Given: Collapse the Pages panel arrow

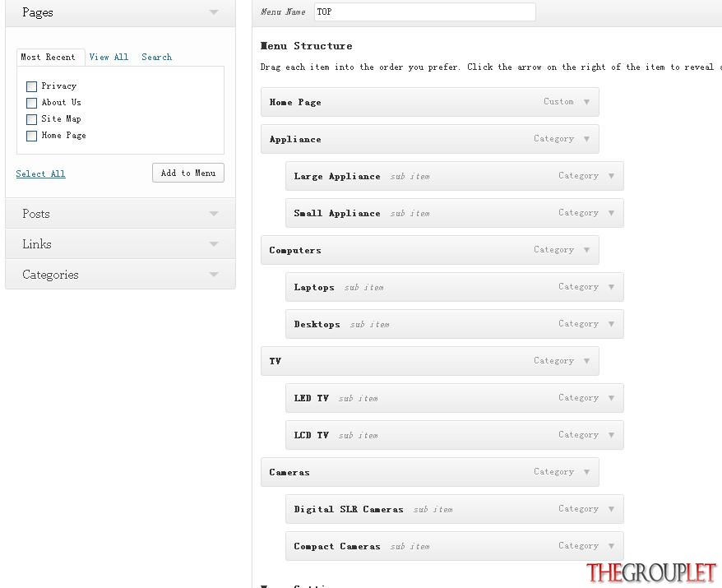Looking at the screenshot, I should pos(214,12).
